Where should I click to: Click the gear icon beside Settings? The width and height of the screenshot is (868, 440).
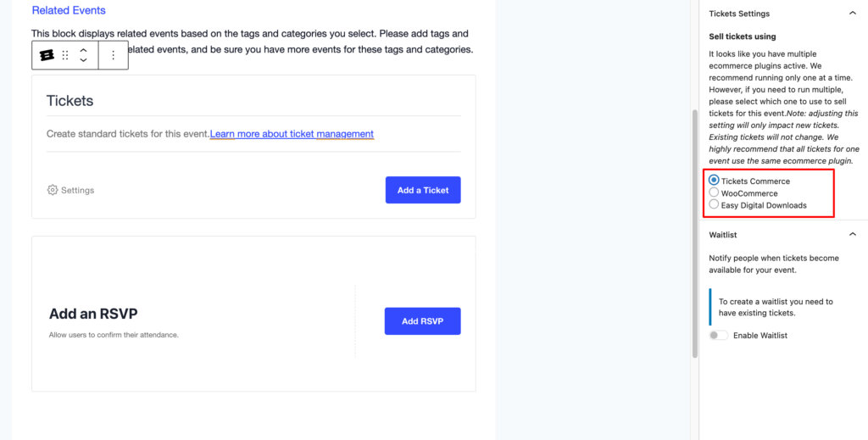coord(53,190)
